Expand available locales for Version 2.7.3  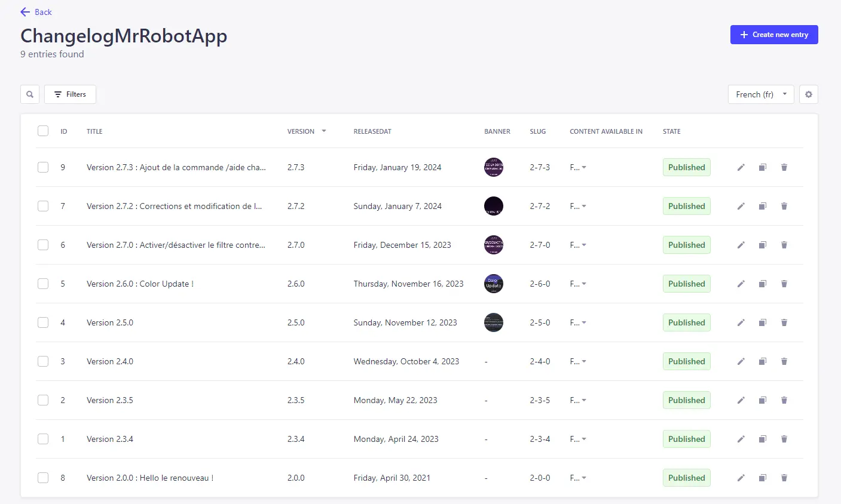(578, 167)
